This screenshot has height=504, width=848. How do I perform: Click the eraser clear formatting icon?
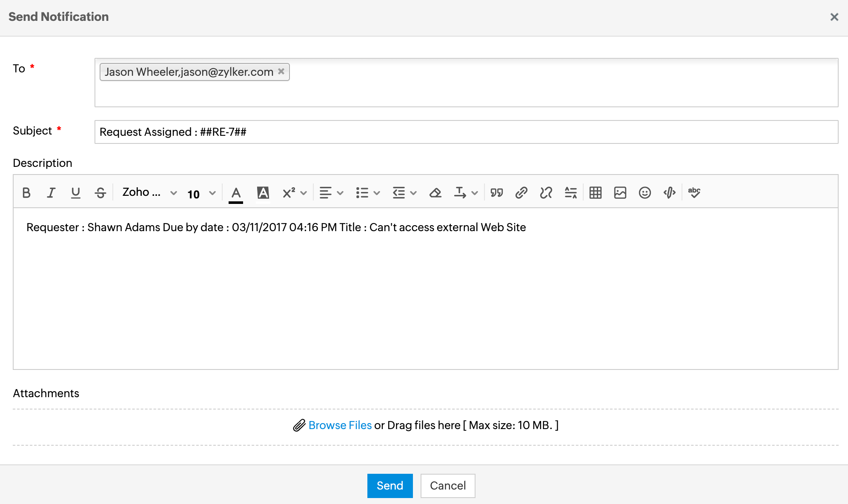click(435, 193)
